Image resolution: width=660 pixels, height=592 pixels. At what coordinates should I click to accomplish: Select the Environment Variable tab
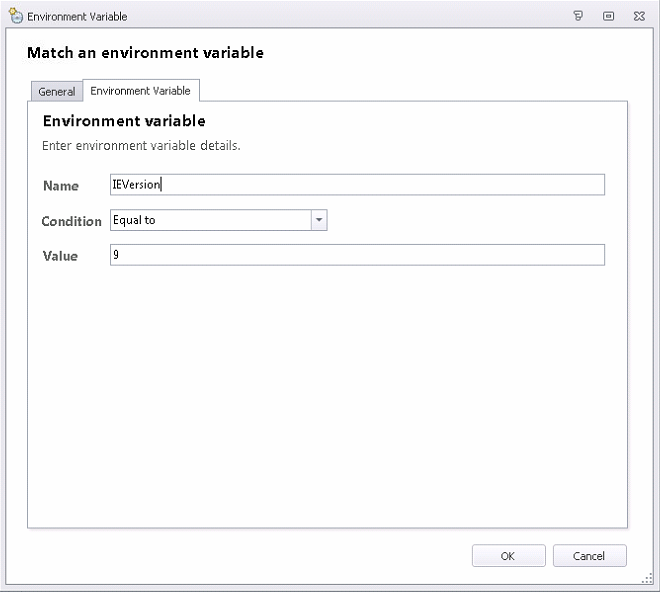(x=141, y=91)
